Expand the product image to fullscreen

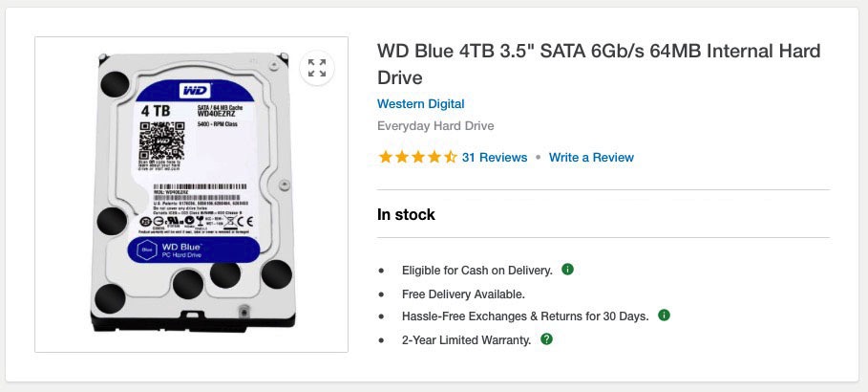click(317, 68)
